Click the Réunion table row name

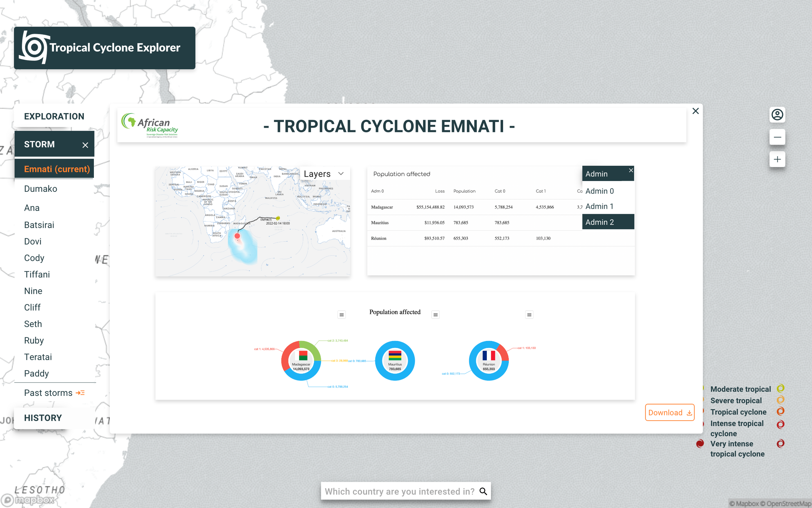point(379,238)
